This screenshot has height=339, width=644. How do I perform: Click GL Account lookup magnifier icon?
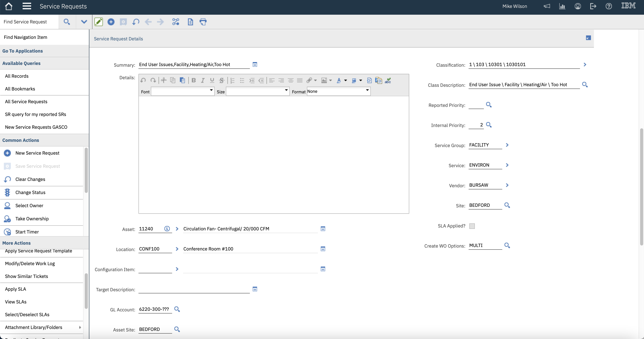pyautogui.click(x=177, y=309)
